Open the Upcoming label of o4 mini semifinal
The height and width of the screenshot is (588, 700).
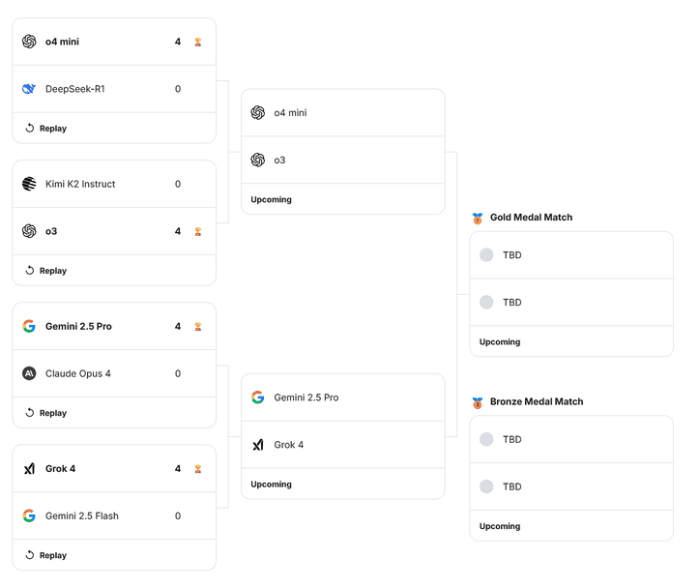tap(271, 199)
